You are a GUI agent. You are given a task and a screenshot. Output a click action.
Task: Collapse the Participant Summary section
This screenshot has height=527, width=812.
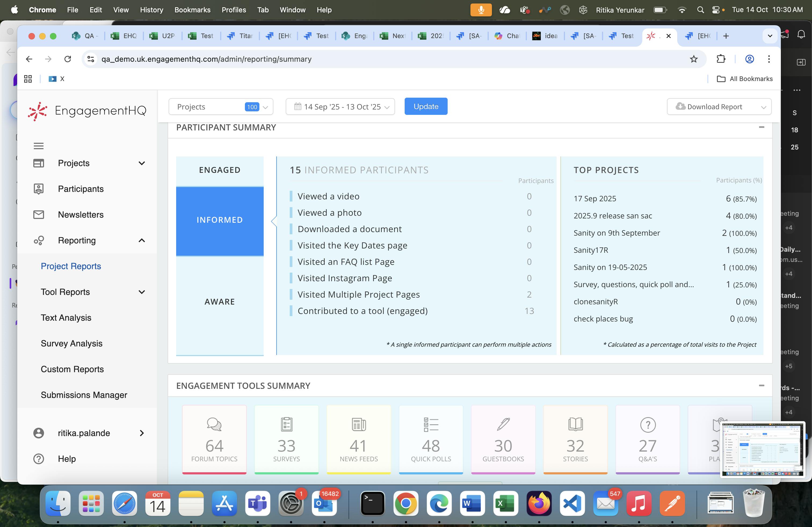click(762, 127)
